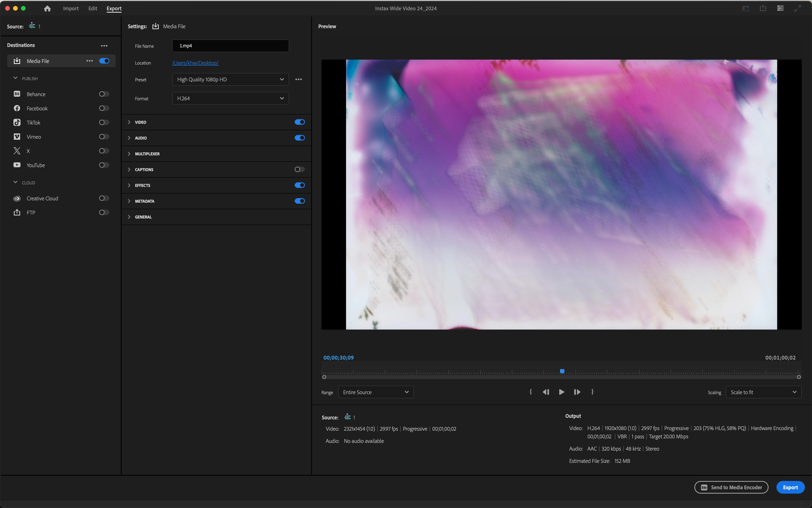Open the Preset dropdown

coord(230,79)
